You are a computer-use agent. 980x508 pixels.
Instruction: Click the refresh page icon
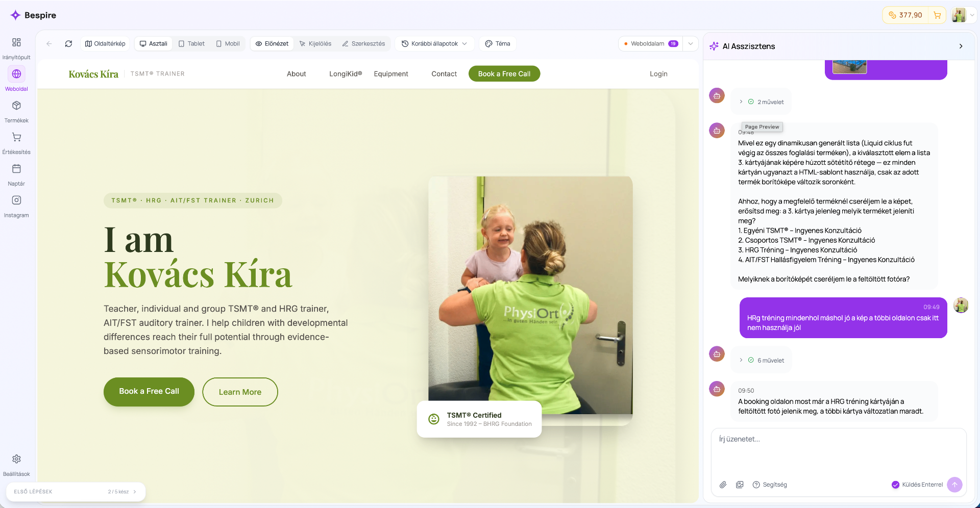[x=68, y=44]
